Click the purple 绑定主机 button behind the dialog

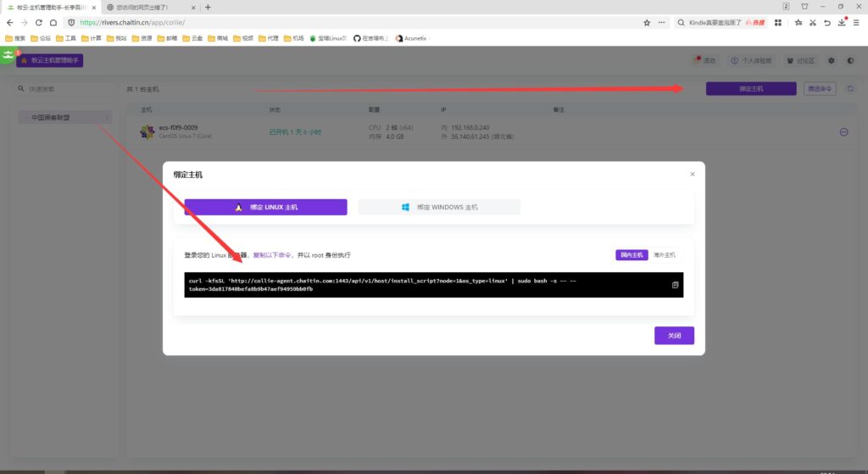pyautogui.click(x=751, y=88)
